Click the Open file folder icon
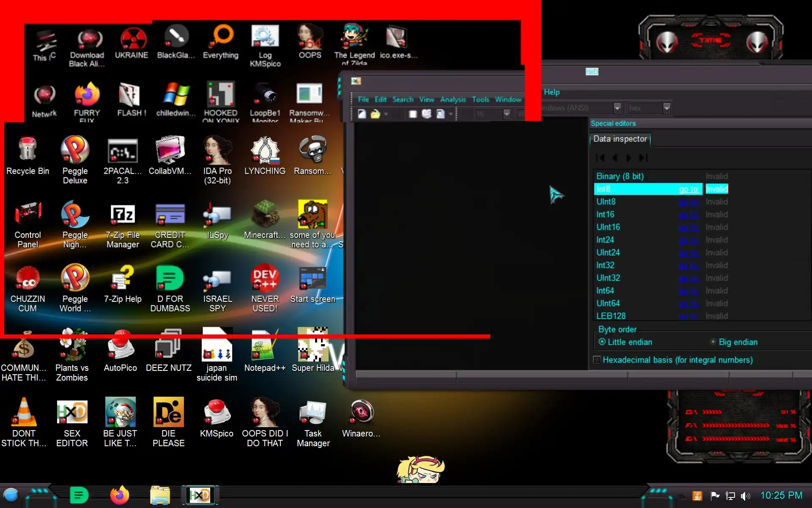Screen dimensions: 812x508 pyautogui.click(x=375, y=114)
